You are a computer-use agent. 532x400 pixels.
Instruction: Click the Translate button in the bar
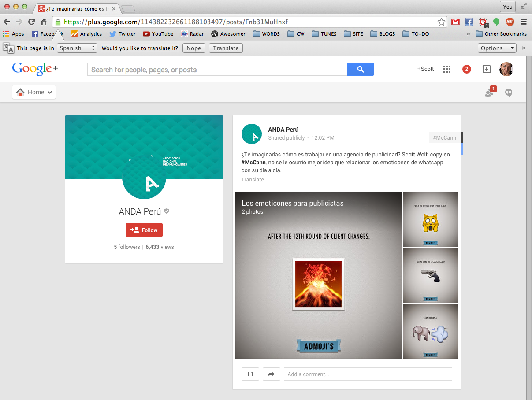pyautogui.click(x=226, y=48)
